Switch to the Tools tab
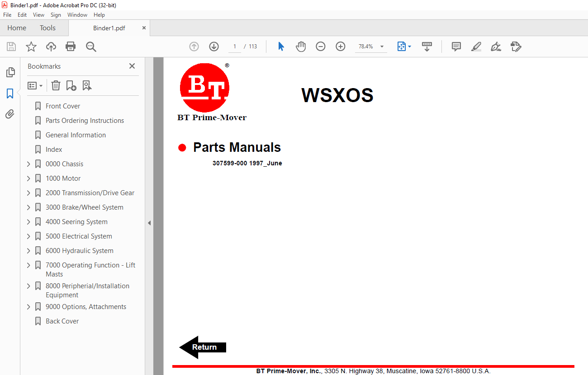Image resolution: width=588 pixels, height=375 pixels. pyautogui.click(x=47, y=28)
